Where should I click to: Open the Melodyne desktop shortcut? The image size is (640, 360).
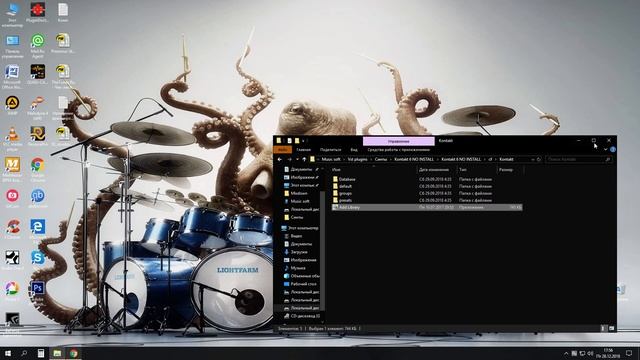click(38, 108)
